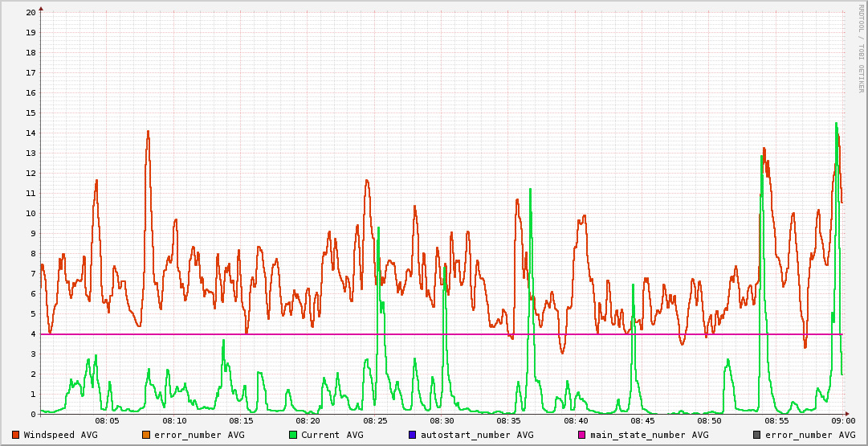Select the Windspeed AVG legend label
Viewport: 868px width, 446px height.
[x=60, y=435]
